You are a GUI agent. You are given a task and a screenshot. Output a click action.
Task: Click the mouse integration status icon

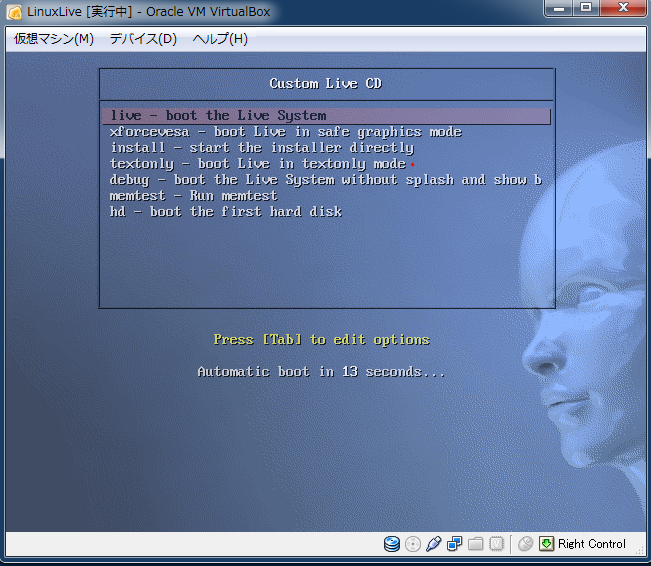[526, 544]
